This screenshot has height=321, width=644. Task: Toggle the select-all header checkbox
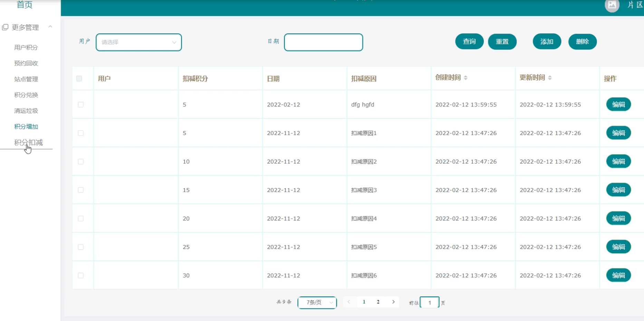(x=79, y=78)
